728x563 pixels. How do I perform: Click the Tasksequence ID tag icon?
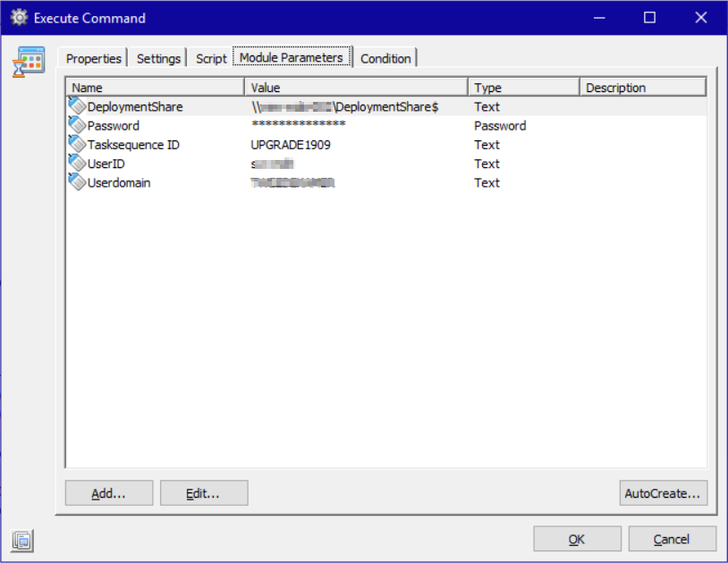(x=77, y=144)
